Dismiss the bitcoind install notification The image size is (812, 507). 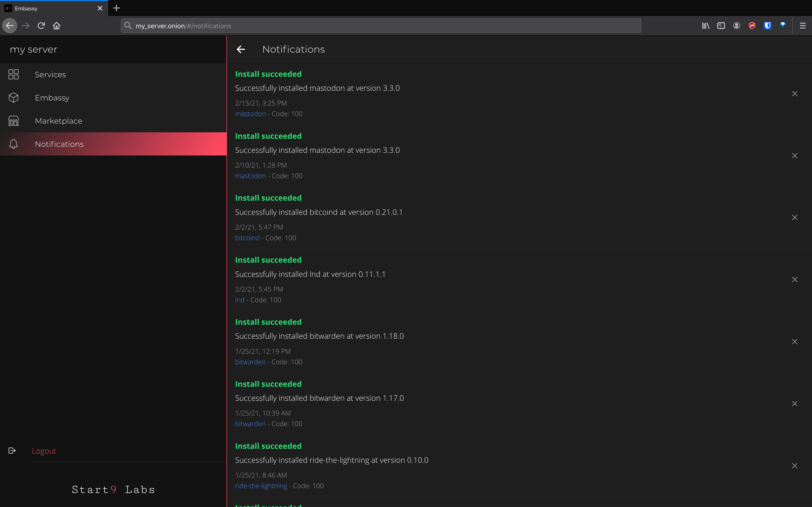coord(795,218)
